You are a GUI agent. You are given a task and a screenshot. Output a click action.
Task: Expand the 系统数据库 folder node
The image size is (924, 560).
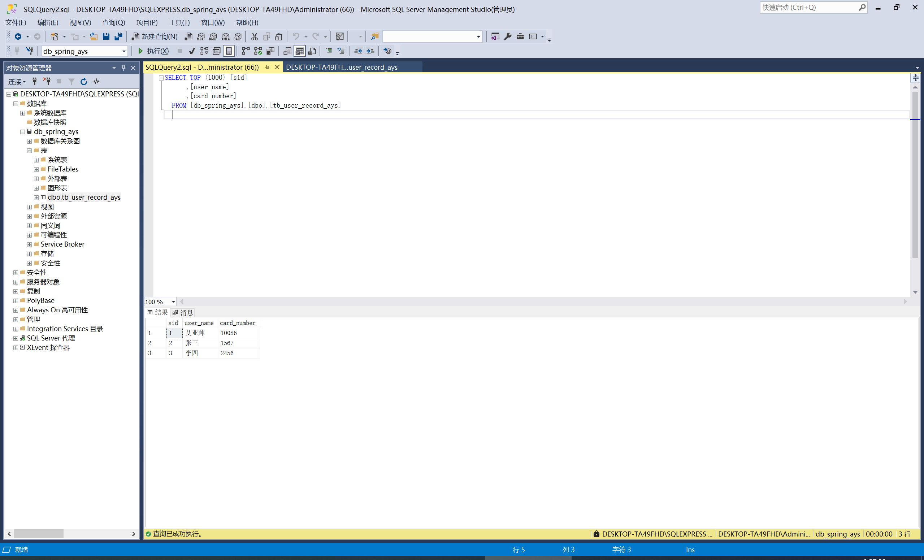pyautogui.click(x=22, y=113)
